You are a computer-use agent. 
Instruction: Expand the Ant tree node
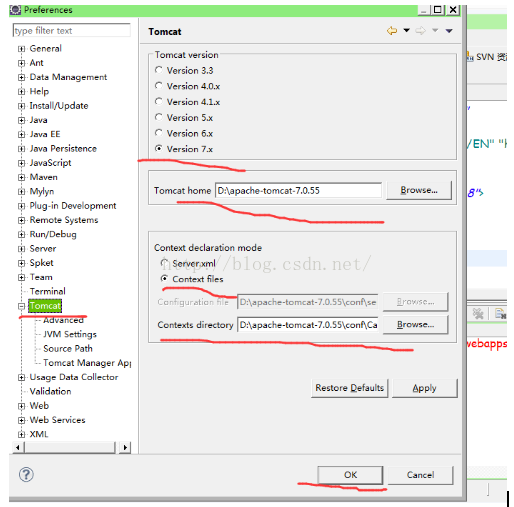click(21, 63)
